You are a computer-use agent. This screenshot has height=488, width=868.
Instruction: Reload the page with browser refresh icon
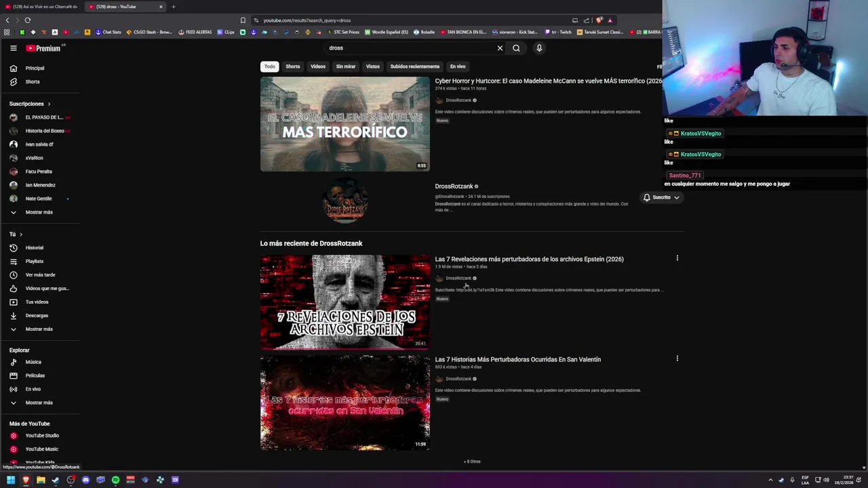point(27,20)
